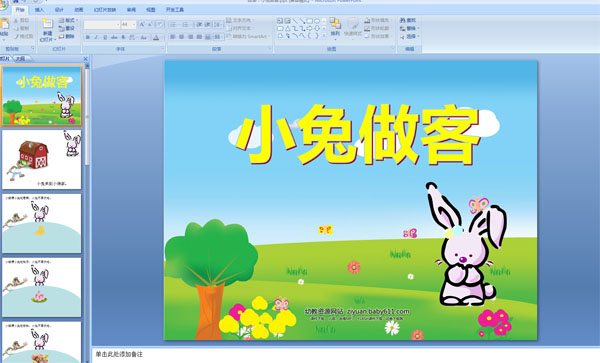Screen dimensions: 600x363
Task: Click the Align Text button
Action: click(240, 28)
